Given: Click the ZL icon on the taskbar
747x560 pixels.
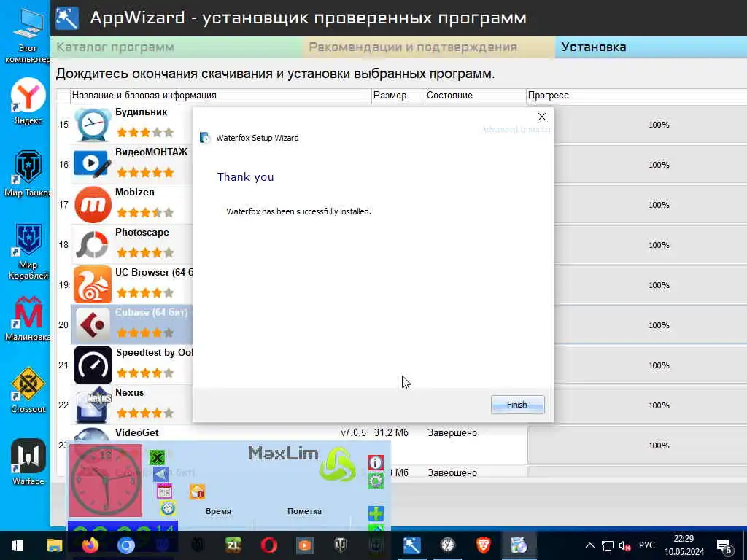Looking at the screenshot, I should pos(233,545).
